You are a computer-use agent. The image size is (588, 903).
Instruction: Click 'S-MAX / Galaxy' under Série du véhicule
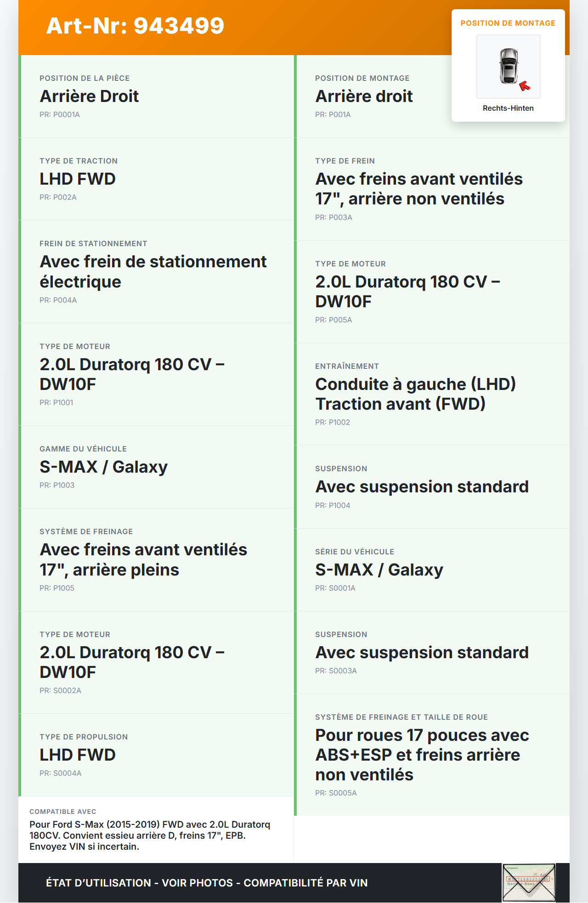[379, 570]
